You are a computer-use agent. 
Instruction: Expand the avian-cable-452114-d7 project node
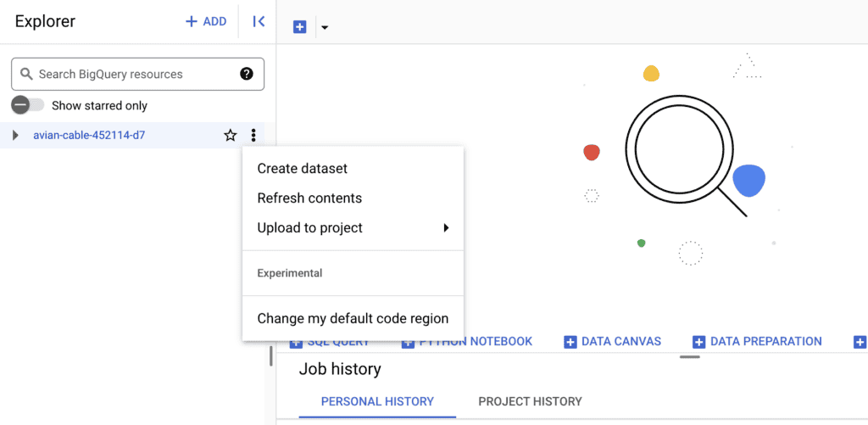[x=15, y=135]
